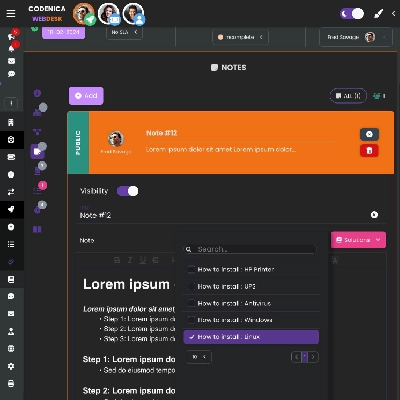Open the printer sidebar icon
This screenshot has height=400, width=400.
pos(11,384)
